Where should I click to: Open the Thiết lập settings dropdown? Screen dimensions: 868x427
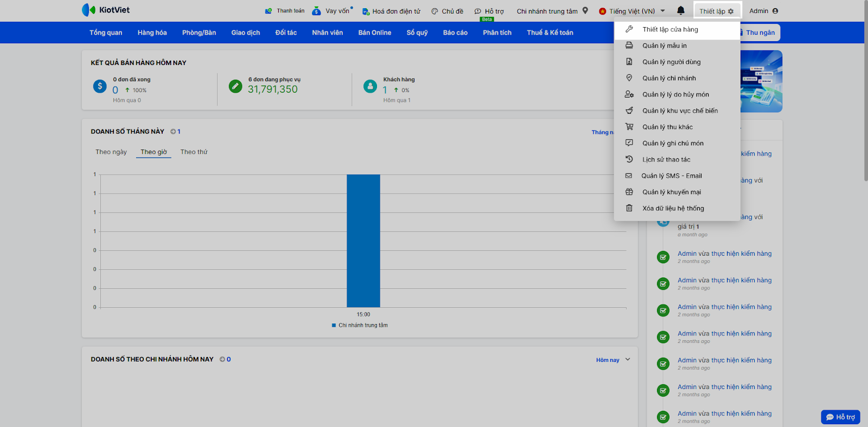tap(717, 11)
